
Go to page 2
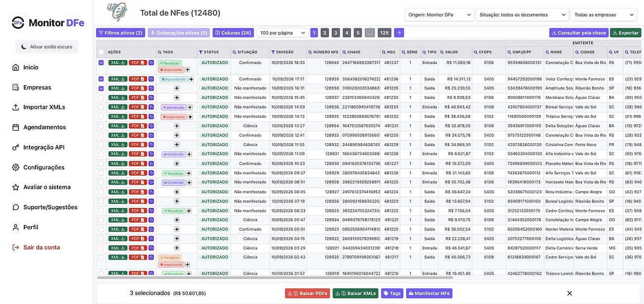tap(324, 33)
